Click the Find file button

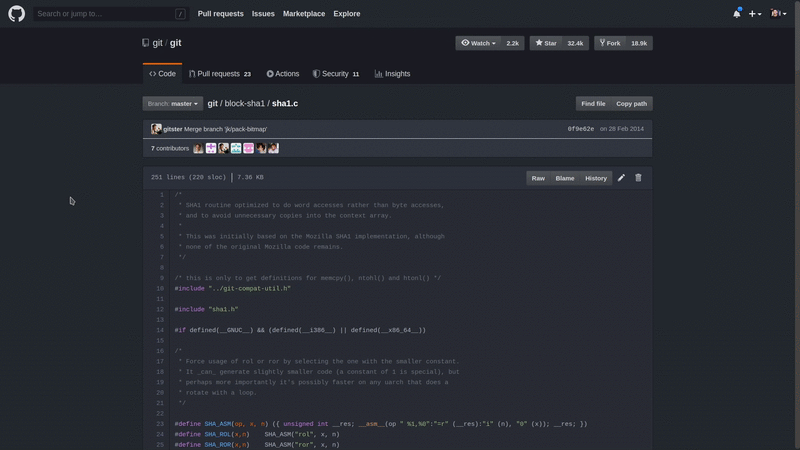coord(593,104)
